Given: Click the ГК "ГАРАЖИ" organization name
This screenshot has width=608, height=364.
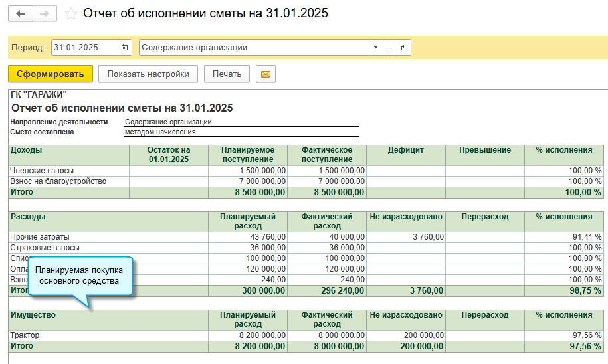Looking at the screenshot, I should coord(39,94).
